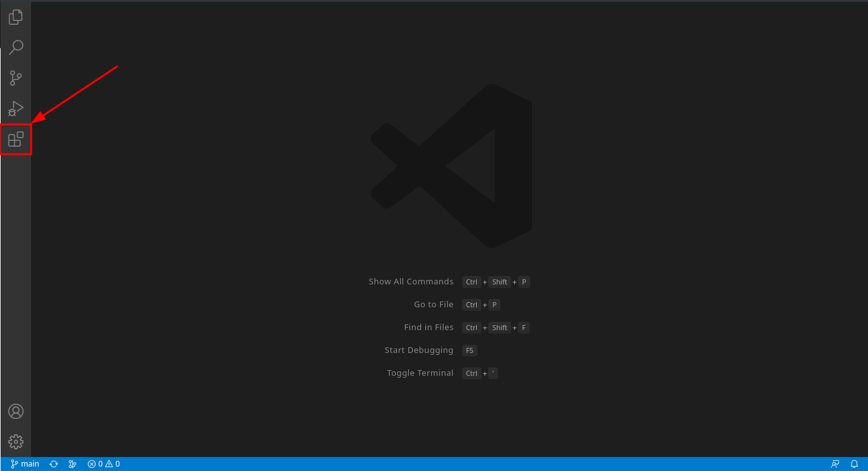The height and width of the screenshot is (471, 868).
Task: Open Problems via errors and warnings count
Action: point(103,464)
